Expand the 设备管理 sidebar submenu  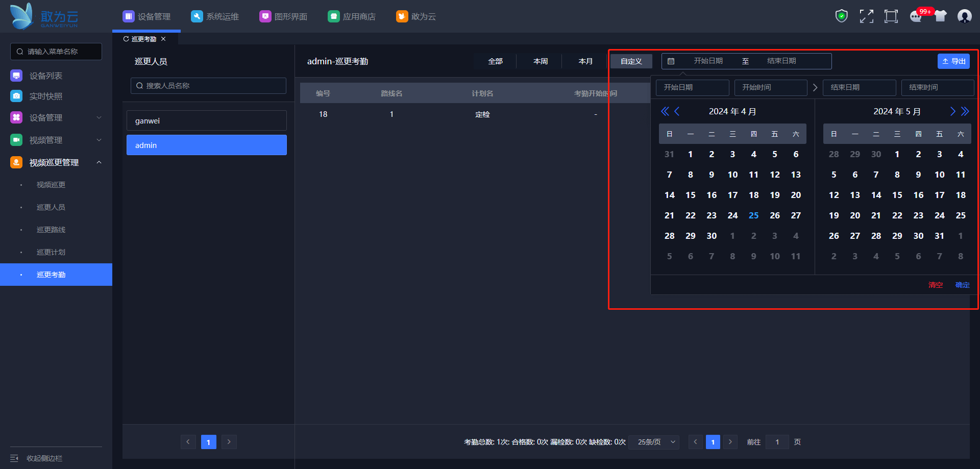coord(99,117)
